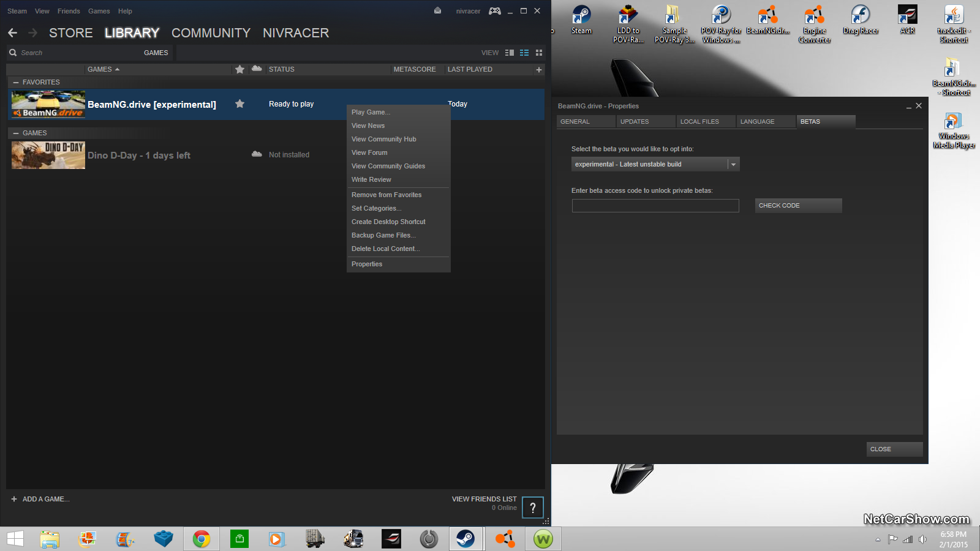The width and height of the screenshot is (980, 551).
Task: Choose Properties in context menu
Action: click(x=398, y=264)
